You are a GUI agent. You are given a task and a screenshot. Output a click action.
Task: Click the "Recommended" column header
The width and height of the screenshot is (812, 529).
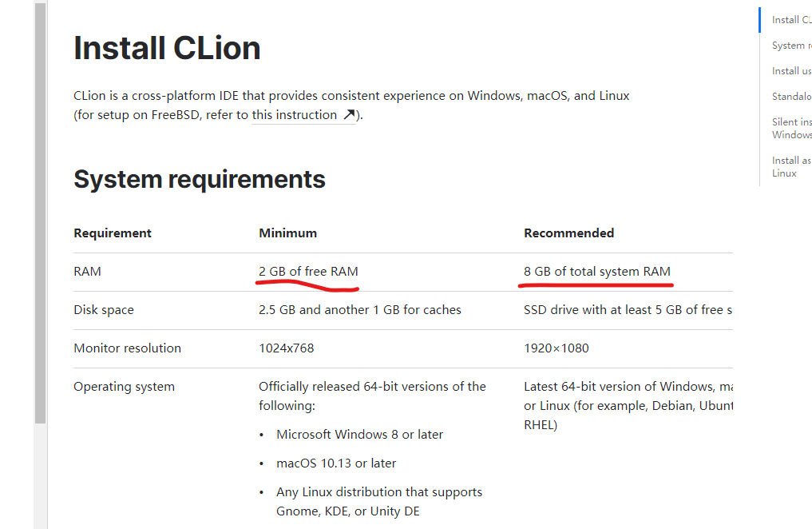coord(568,233)
